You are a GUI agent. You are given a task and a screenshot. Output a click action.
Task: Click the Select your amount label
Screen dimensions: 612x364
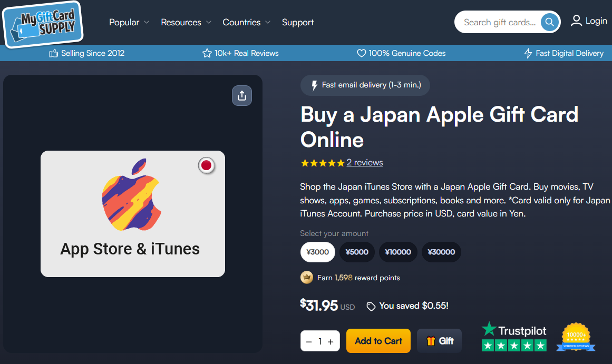pyautogui.click(x=334, y=233)
